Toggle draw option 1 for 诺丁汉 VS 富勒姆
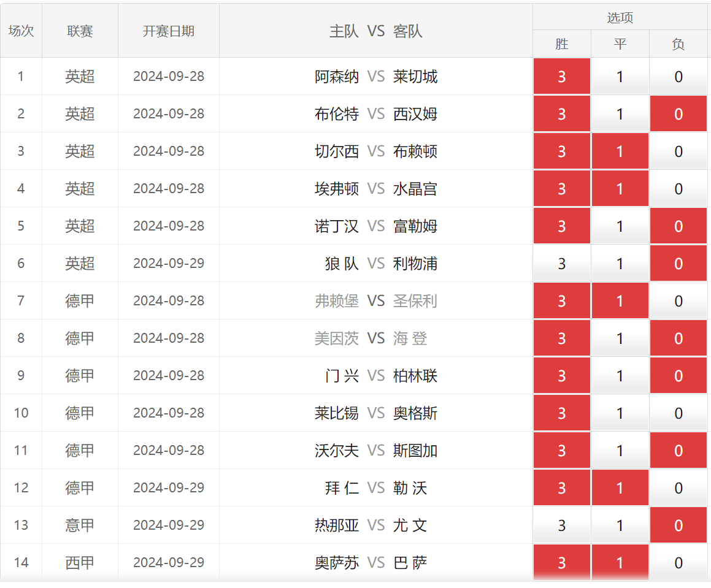The image size is (711, 588). [620, 226]
